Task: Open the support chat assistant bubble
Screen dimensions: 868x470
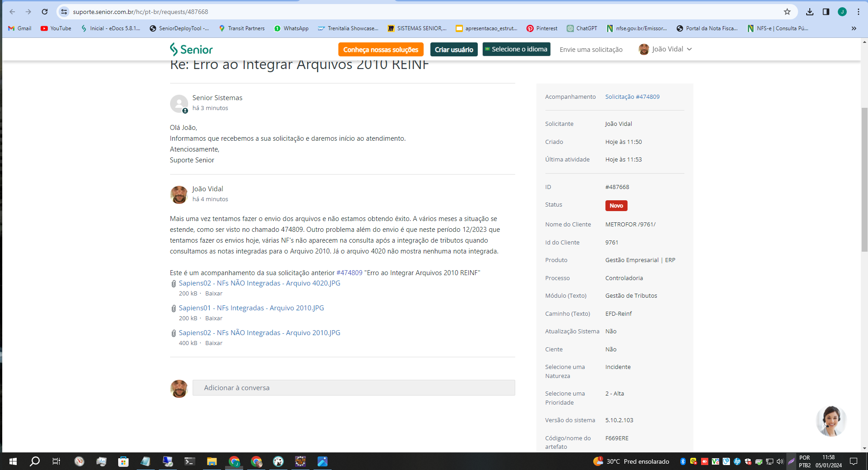Action: tap(831, 421)
